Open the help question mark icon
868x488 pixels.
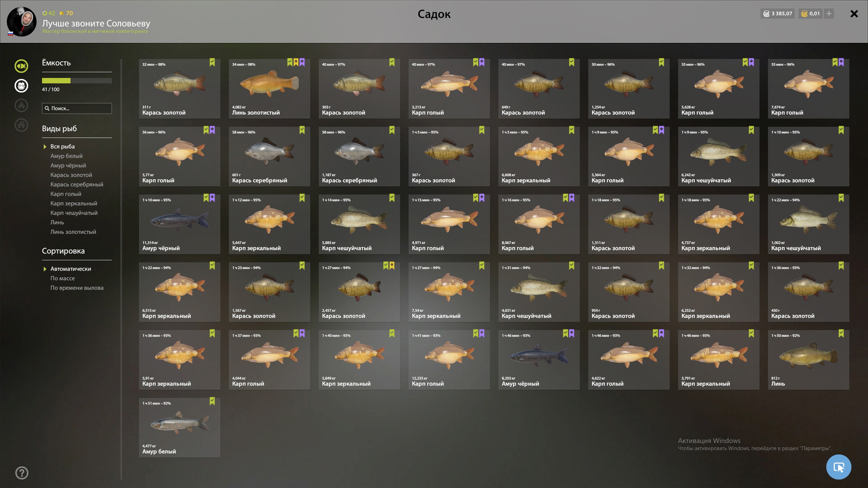(x=22, y=473)
